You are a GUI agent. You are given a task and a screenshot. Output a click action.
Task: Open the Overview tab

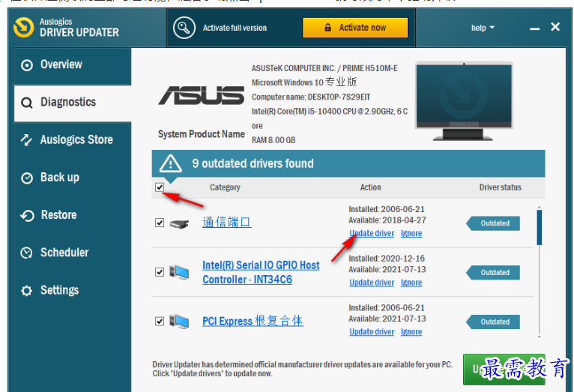coord(73,65)
